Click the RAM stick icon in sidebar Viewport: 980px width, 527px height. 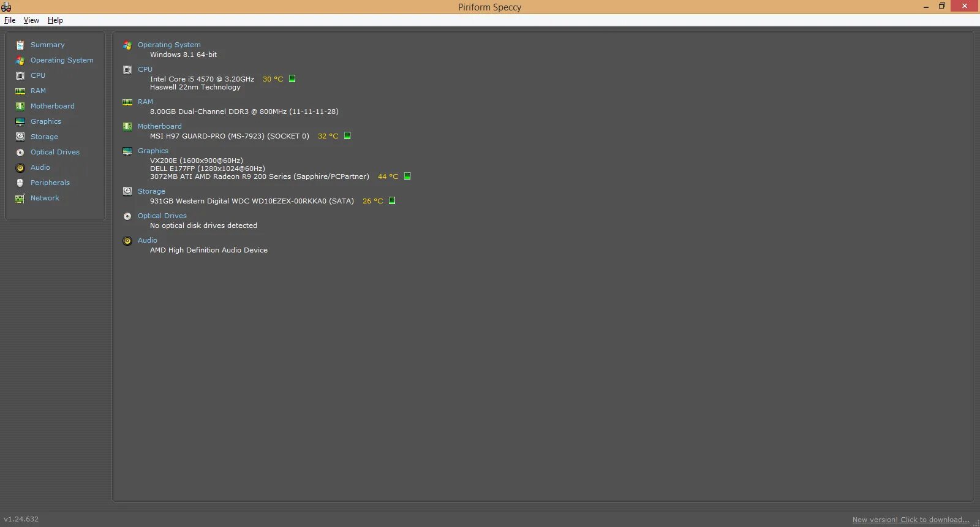click(x=20, y=91)
